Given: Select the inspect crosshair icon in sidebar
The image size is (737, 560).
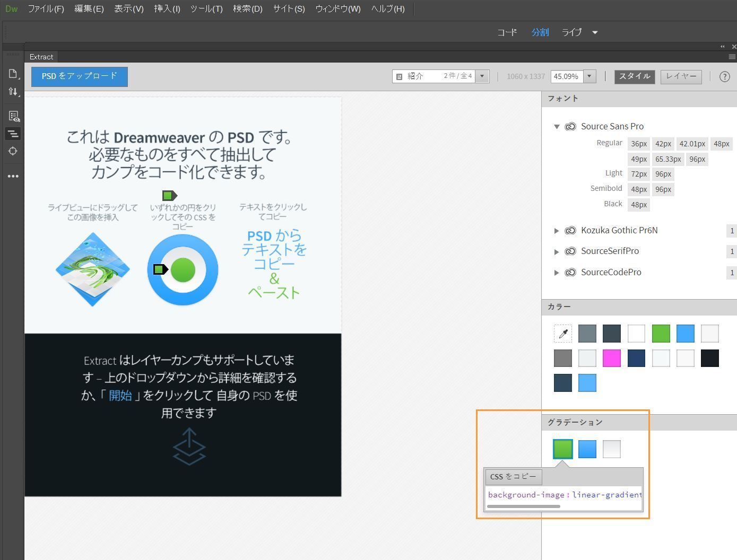Looking at the screenshot, I should 13,151.
